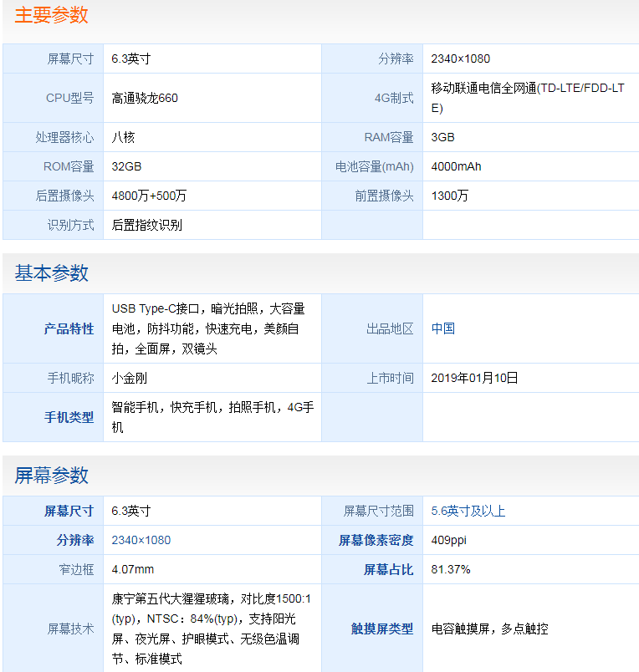The height and width of the screenshot is (672, 639).
Task: Click the 基本参数 section heading
Action: [x=51, y=273]
